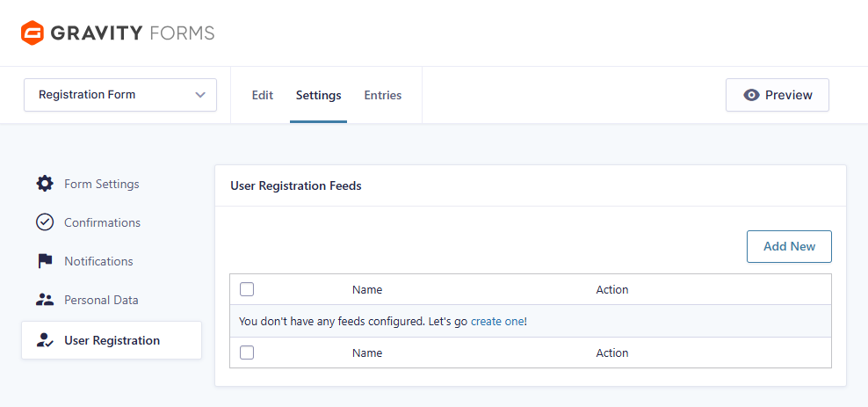Click the User Registration person-check icon
The width and height of the screenshot is (868, 407).
45,340
